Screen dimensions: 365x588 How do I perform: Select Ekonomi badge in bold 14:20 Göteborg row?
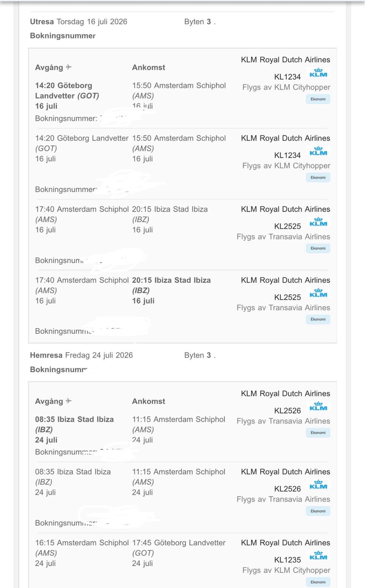(318, 99)
